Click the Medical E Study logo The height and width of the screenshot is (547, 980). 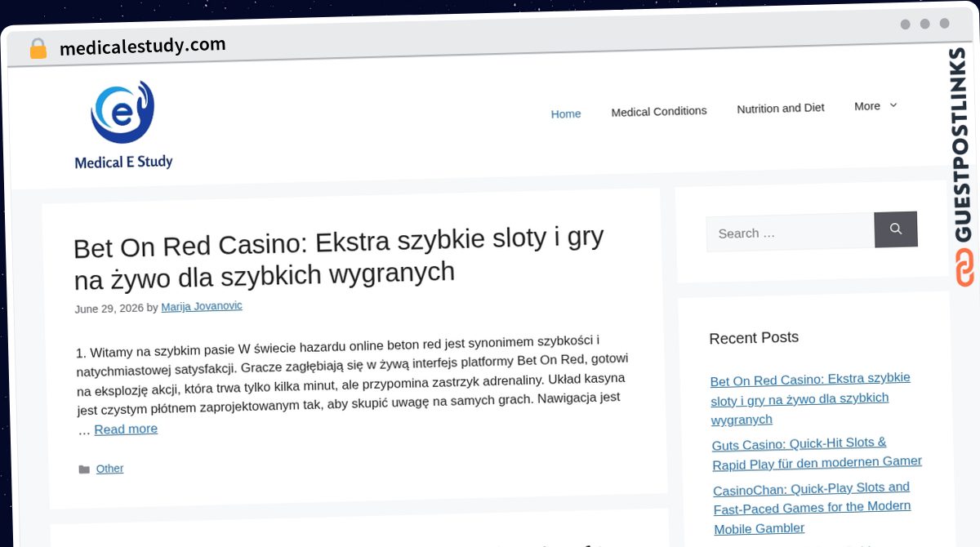pos(123,125)
